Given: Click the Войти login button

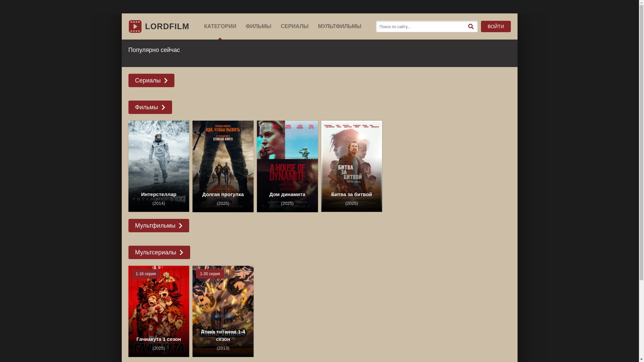Looking at the screenshot, I should tap(496, 26).
